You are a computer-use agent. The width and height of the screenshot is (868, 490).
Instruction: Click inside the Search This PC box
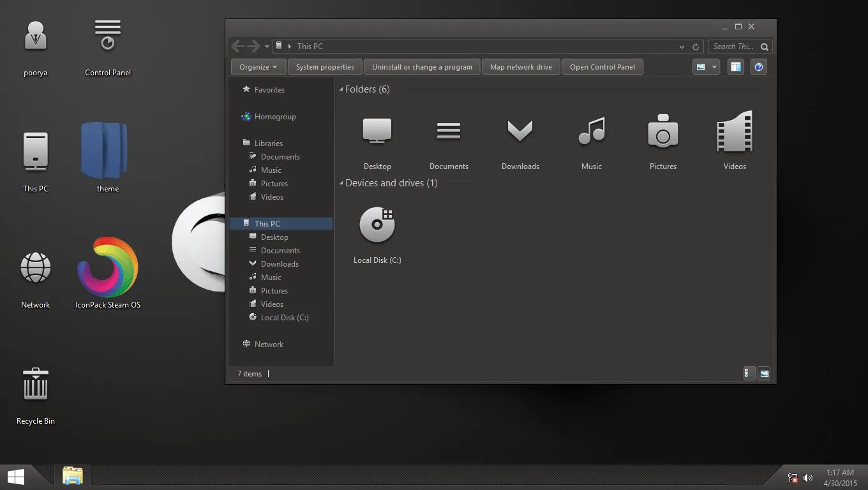tap(734, 46)
